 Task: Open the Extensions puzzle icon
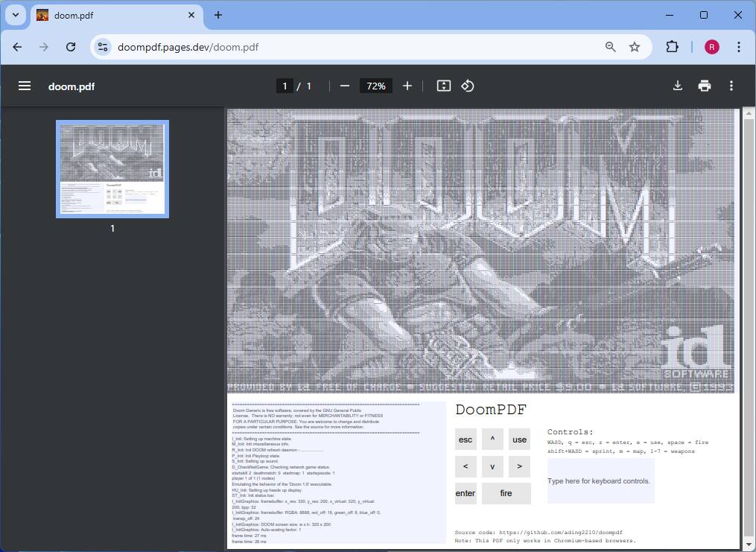coord(672,47)
